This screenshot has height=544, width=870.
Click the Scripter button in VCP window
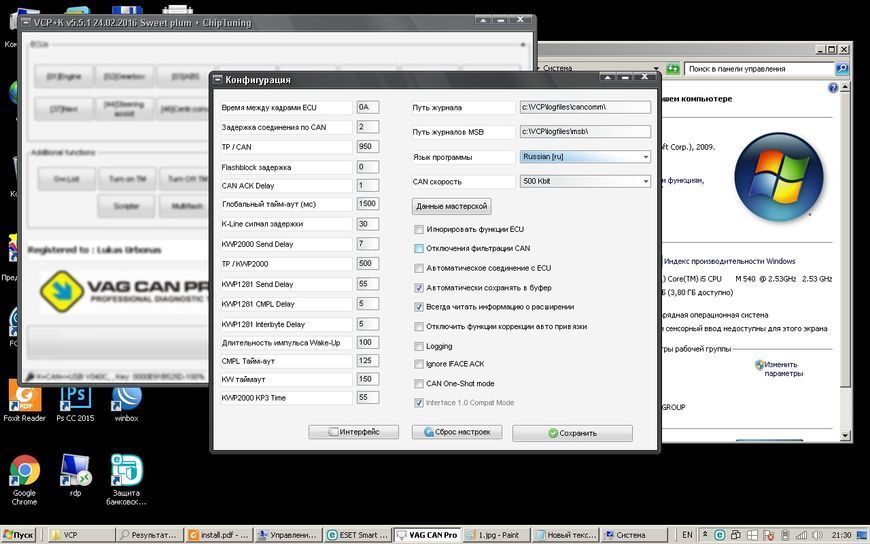tap(126, 206)
